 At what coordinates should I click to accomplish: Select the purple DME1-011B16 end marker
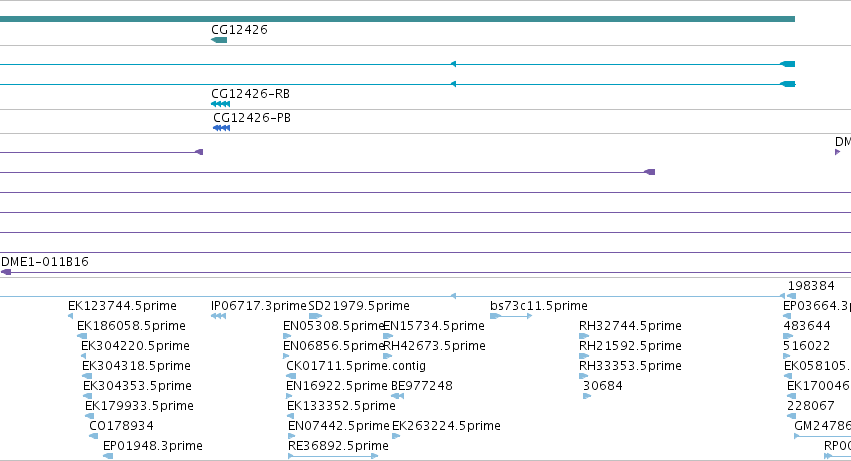[x=7, y=272]
